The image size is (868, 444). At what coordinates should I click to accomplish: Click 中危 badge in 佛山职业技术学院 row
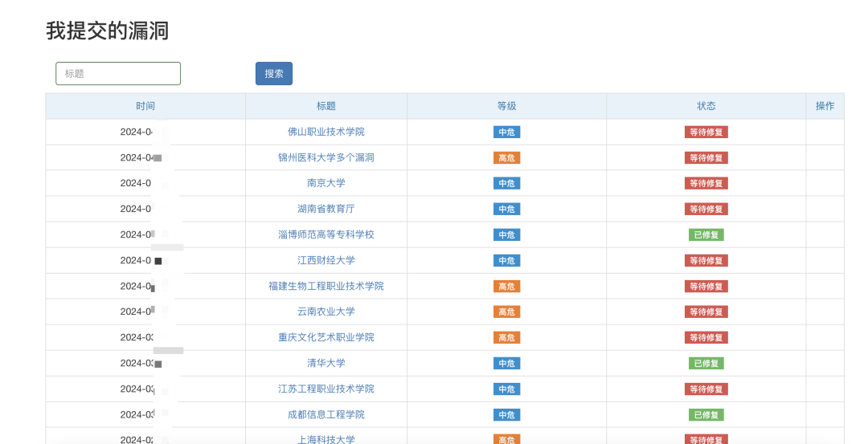506,132
